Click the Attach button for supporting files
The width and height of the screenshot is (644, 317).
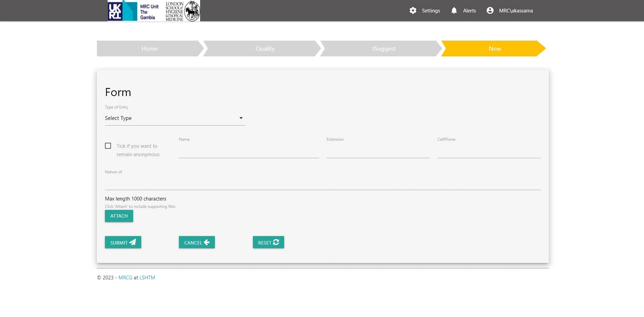click(119, 216)
